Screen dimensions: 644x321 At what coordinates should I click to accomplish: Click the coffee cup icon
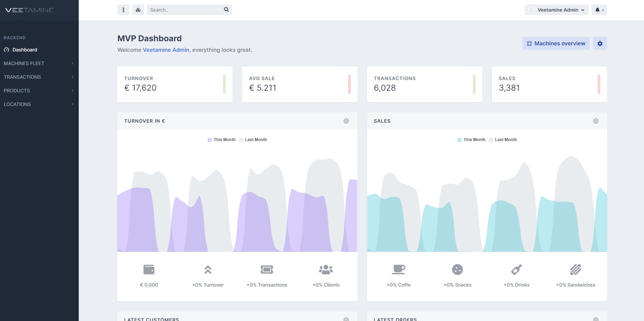pos(398,270)
